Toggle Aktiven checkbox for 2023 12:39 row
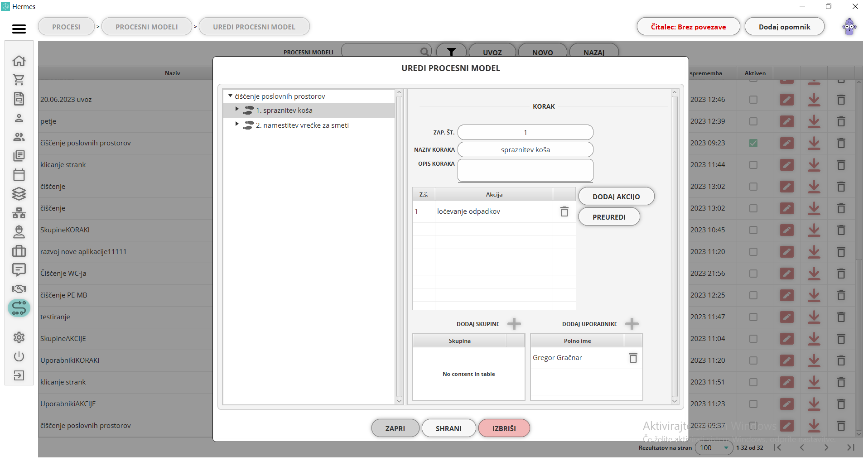Viewport: 868px width, 466px height. tap(753, 121)
